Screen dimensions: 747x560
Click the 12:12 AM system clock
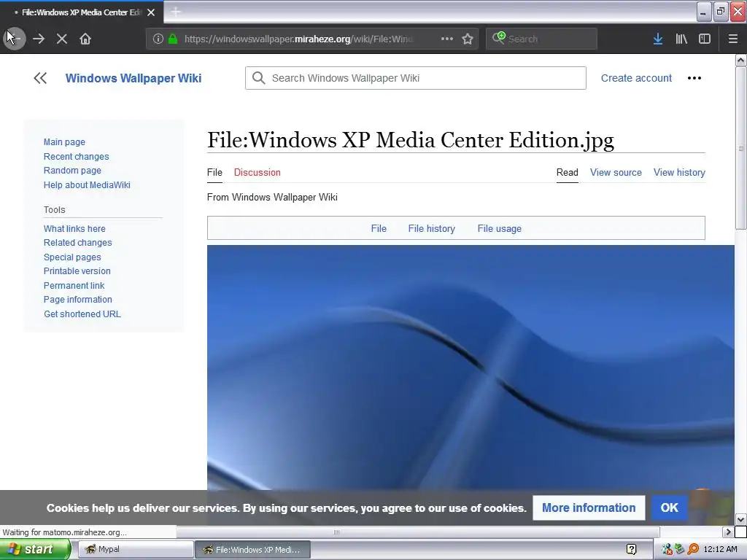click(720, 550)
